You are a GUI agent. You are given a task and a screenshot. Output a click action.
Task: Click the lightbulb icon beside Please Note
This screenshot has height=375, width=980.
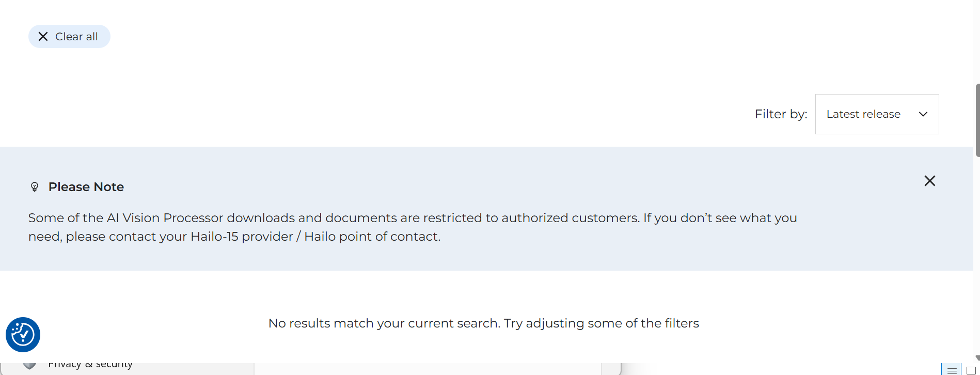click(35, 187)
